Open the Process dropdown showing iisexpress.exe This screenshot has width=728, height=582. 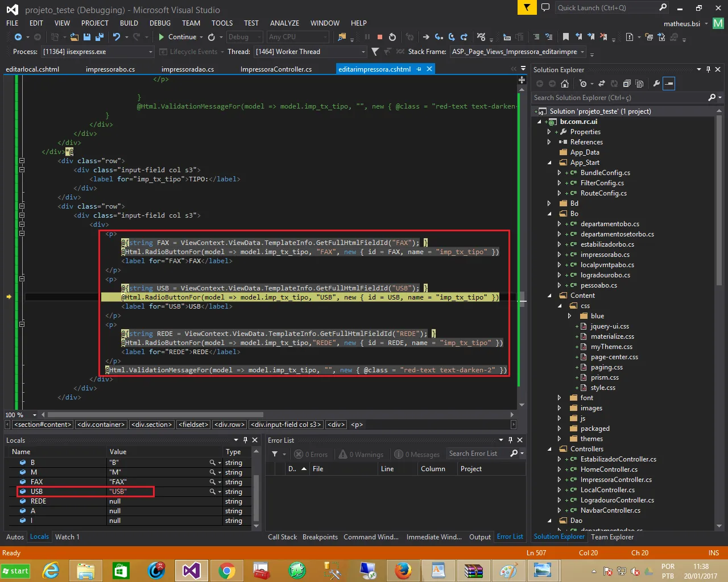(150, 52)
